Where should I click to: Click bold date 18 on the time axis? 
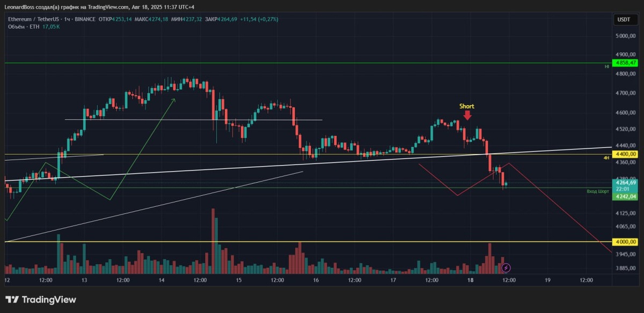click(x=470, y=280)
